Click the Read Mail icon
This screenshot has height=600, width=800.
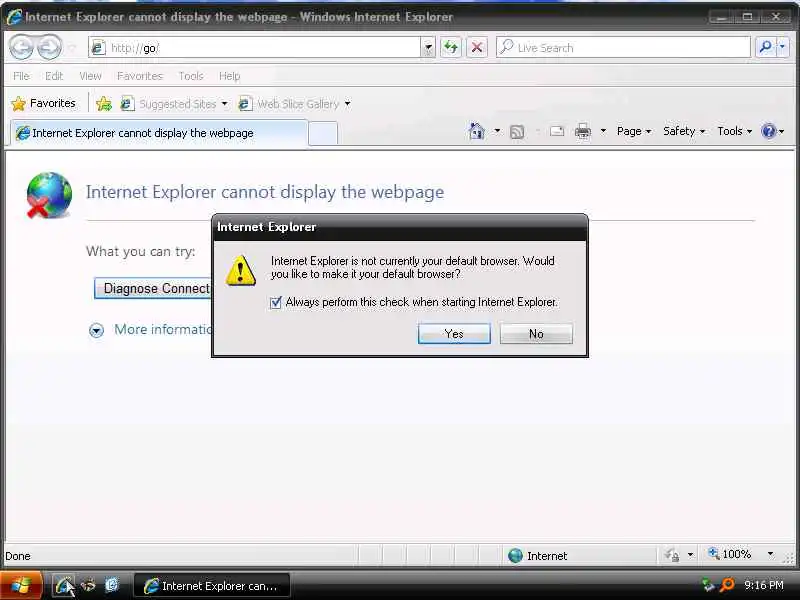[557, 132]
